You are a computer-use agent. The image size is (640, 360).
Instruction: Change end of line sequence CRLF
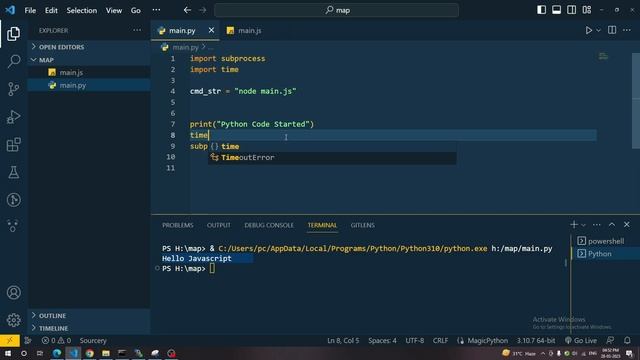coord(440,340)
